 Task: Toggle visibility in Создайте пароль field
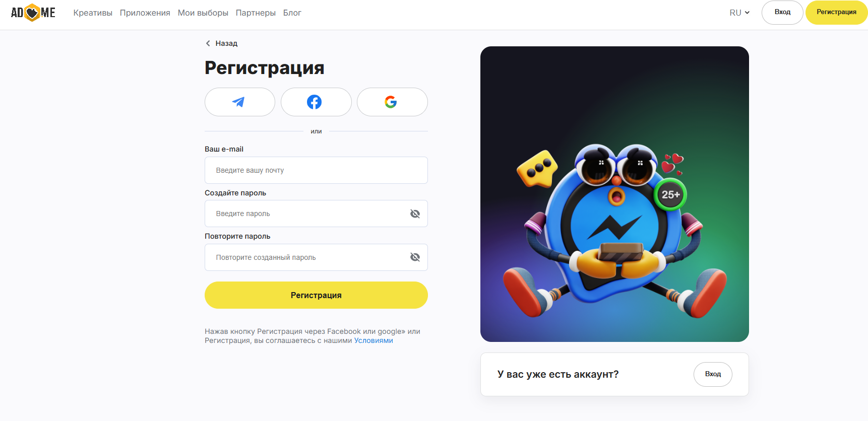[x=415, y=214]
